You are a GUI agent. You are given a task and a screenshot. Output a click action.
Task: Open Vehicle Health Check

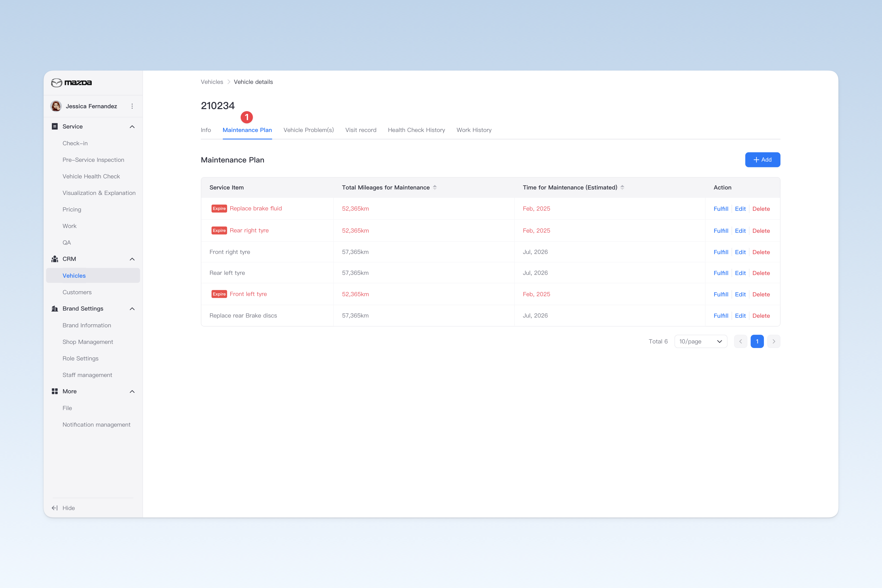(x=91, y=176)
